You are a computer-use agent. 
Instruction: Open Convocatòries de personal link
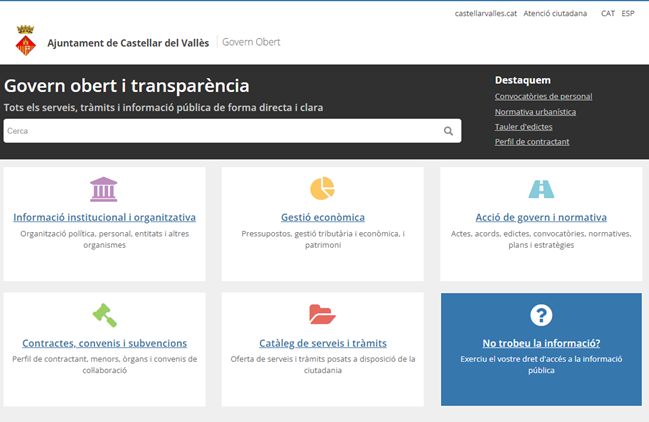tap(543, 97)
